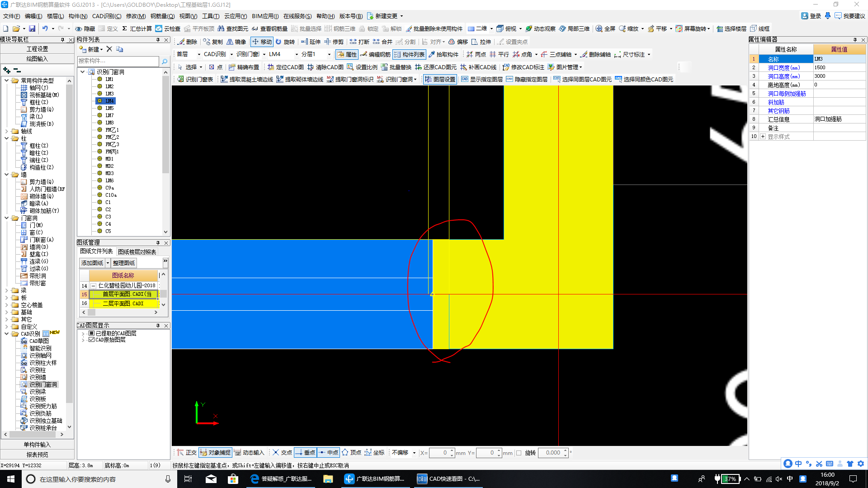Viewport: 868px width, 488px height.
Task: Click 还原CAD图元 restore tool
Action: (x=436, y=67)
